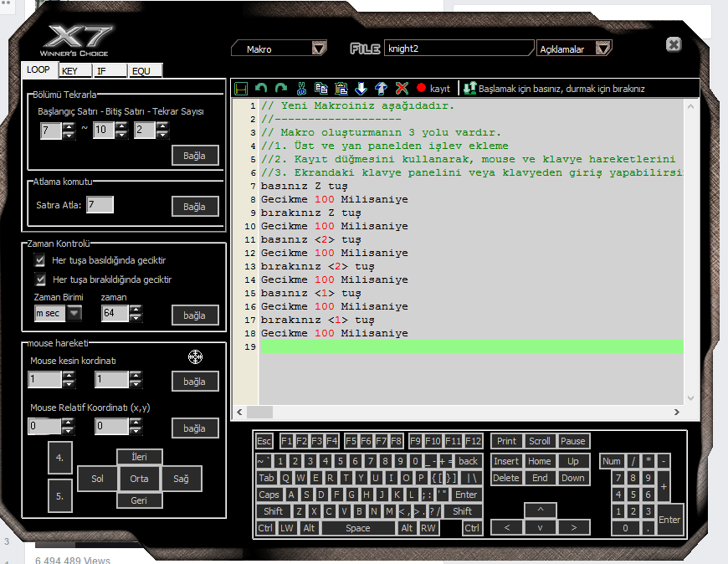Click the İleri scroll button
This screenshot has width=728, height=564.
click(x=139, y=457)
